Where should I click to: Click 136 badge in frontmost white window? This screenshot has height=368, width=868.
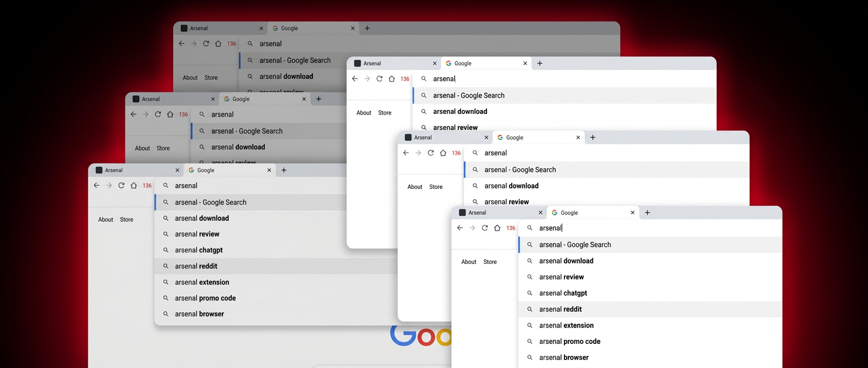[511, 228]
